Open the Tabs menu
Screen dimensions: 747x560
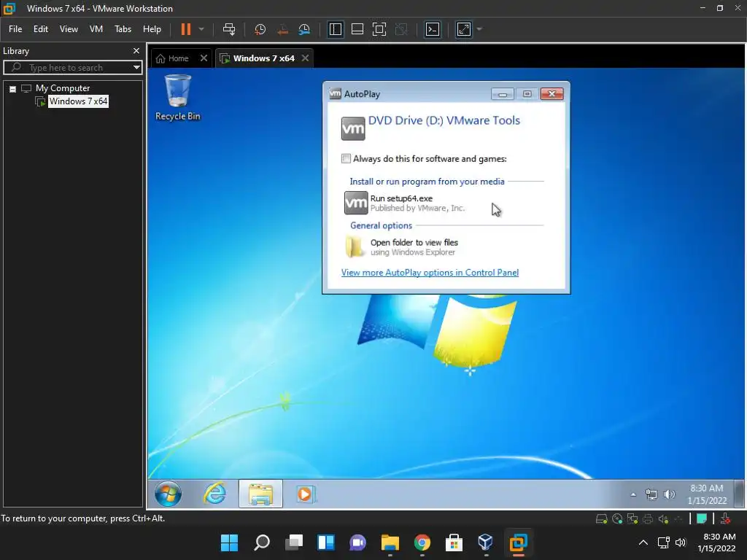[x=123, y=29]
